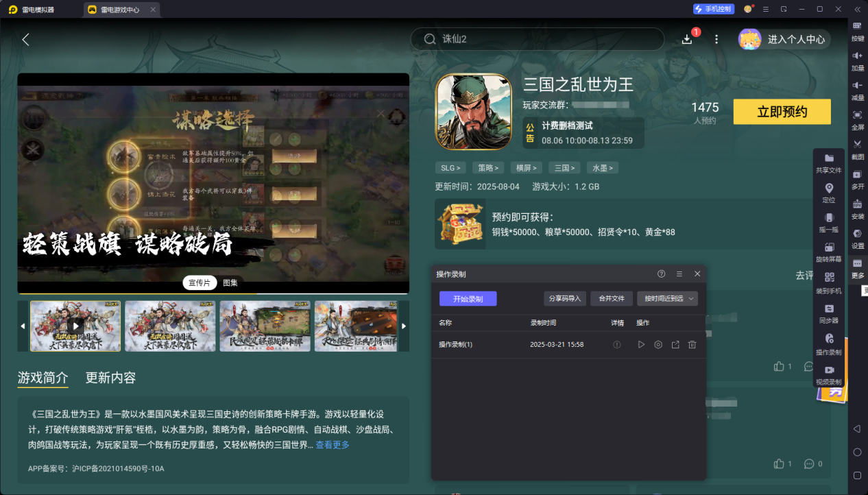The height and width of the screenshot is (495, 868).
Task: Open the 更新内容 tab
Action: click(110, 378)
